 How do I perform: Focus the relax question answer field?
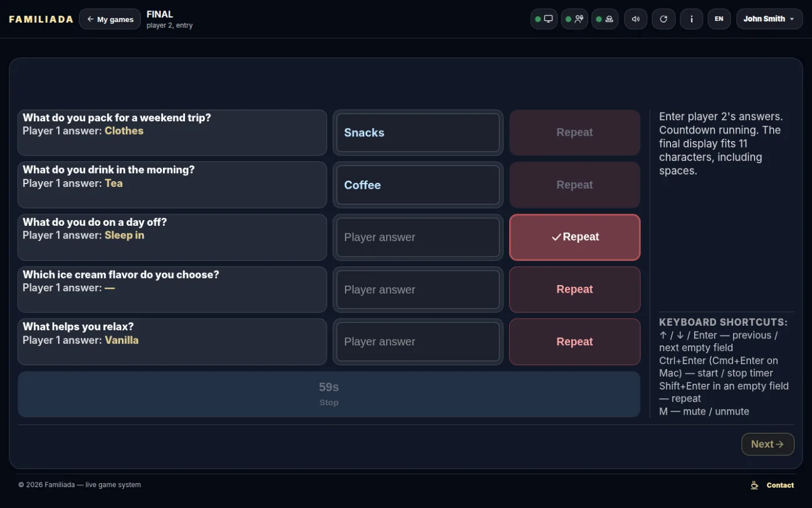pyautogui.click(x=418, y=341)
